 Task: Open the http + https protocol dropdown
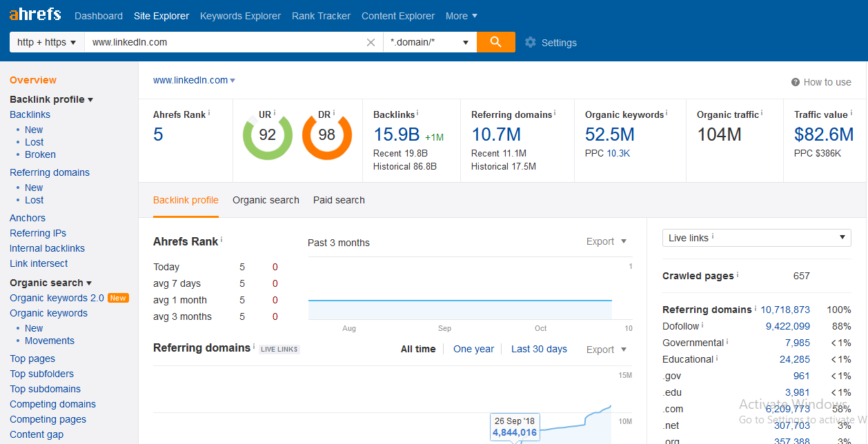[x=46, y=42]
